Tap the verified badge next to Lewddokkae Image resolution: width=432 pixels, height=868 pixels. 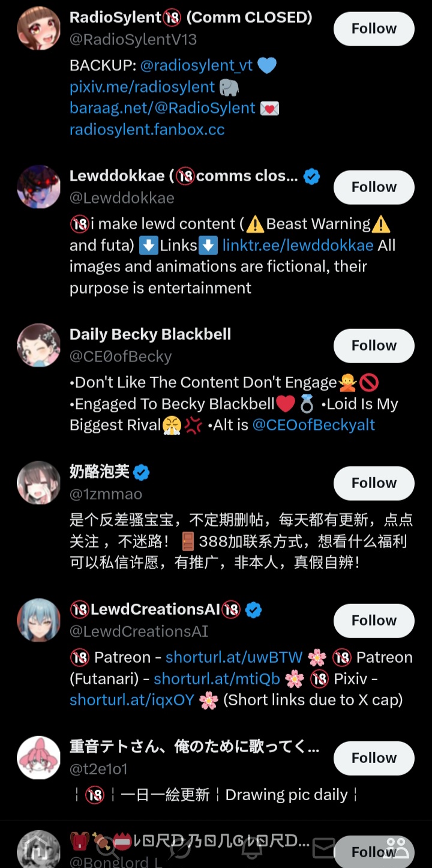pyautogui.click(x=311, y=176)
